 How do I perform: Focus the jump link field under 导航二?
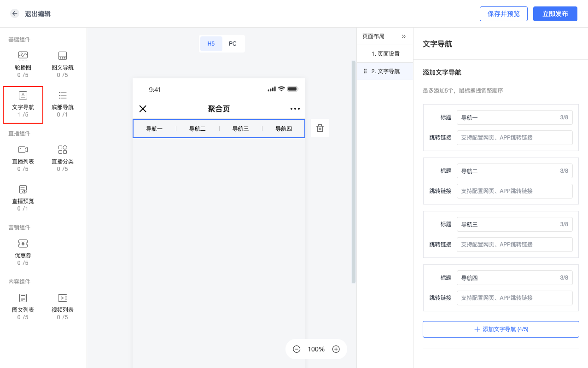[514, 191]
